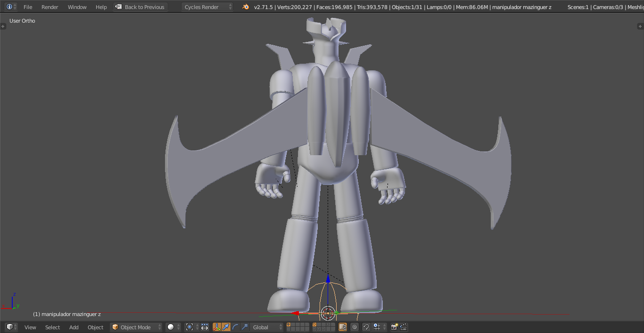Screen dimensions: 644x333
Task: Expand the right properties region plus
Action: point(640,26)
